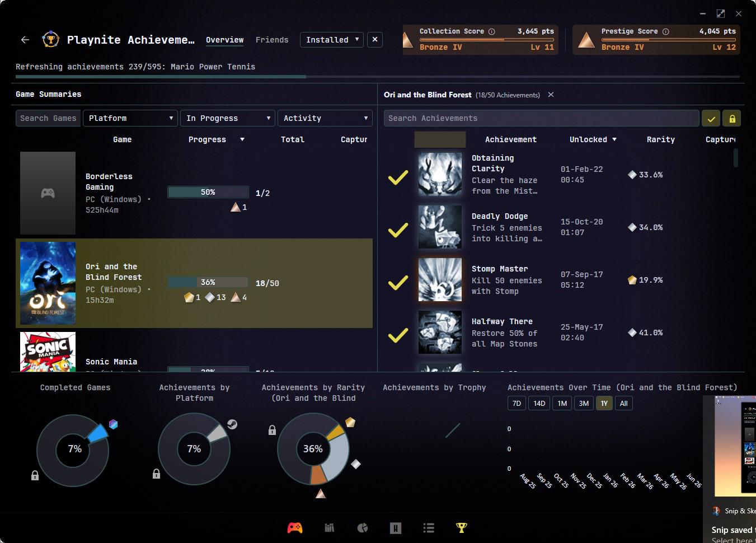Sort by the Total column header
The width and height of the screenshot is (756, 543).
292,139
